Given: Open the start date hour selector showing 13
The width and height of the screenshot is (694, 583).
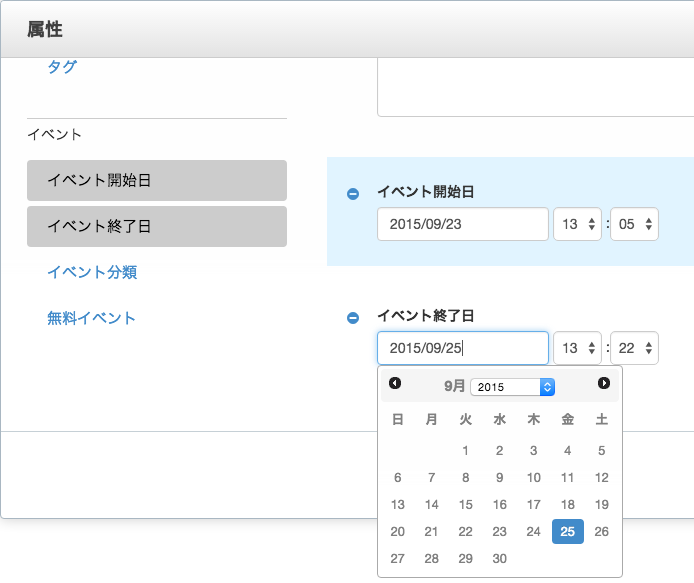Looking at the screenshot, I should 577,224.
